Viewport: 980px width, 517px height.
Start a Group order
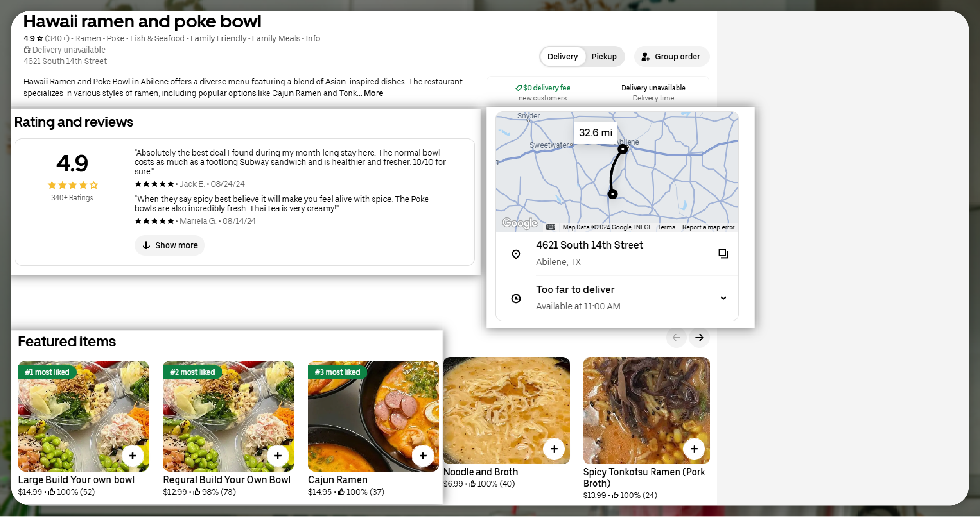(671, 57)
